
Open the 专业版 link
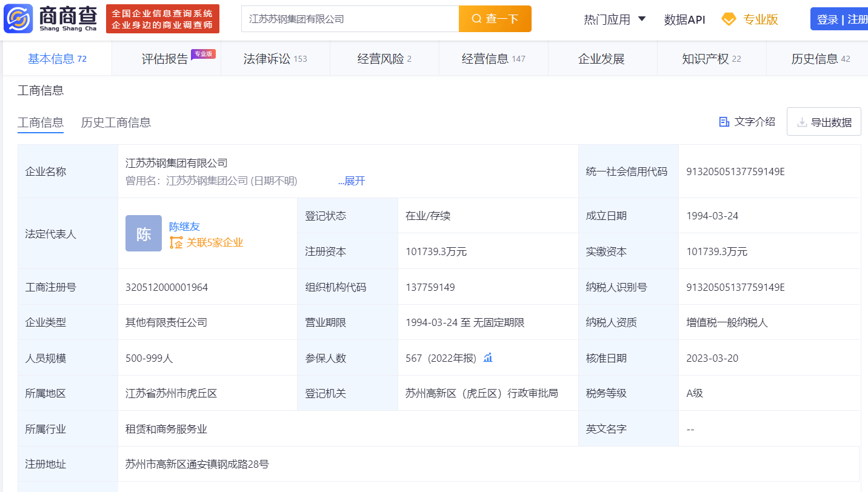pos(761,19)
